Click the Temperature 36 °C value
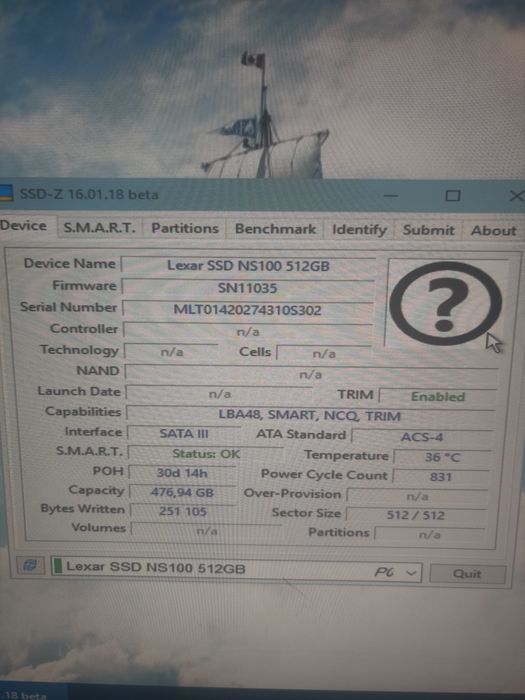The image size is (525, 700). (x=442, y=457)
